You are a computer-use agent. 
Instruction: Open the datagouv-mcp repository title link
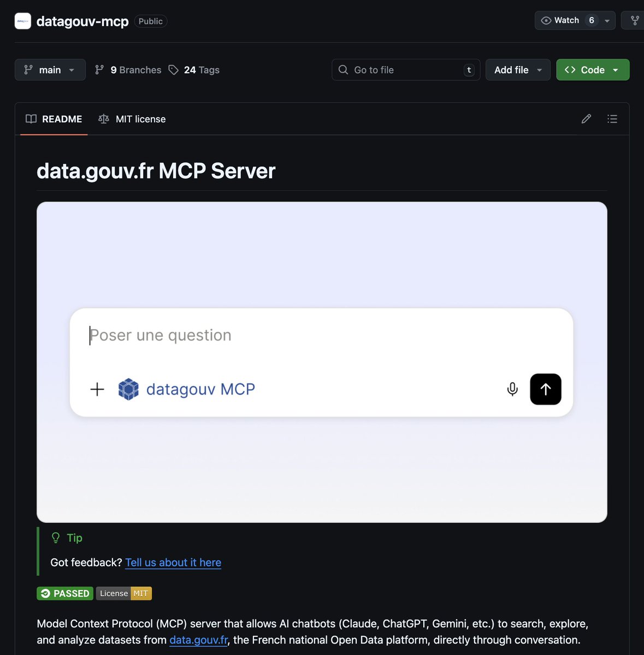coord(82,21)
